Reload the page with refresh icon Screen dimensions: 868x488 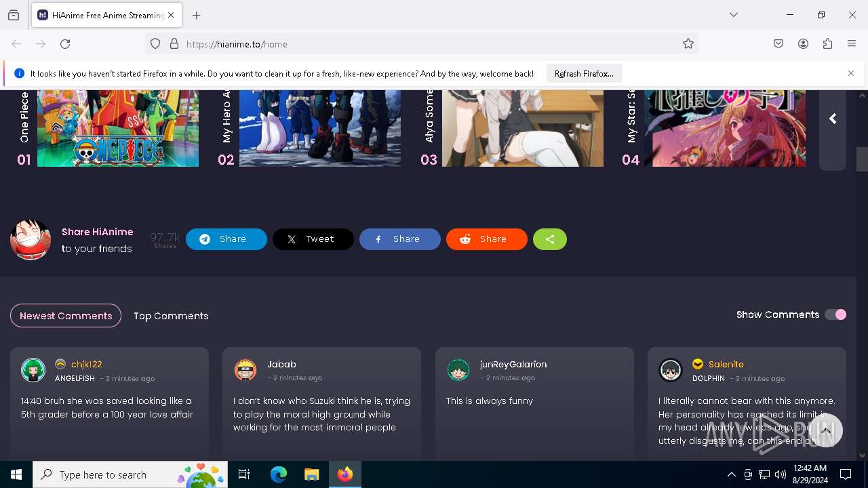tap(65, 44)
